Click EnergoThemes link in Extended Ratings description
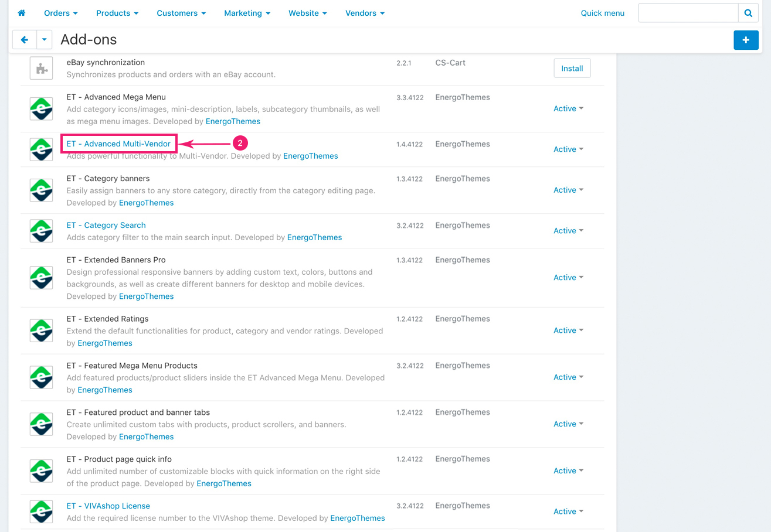771x532 pixels. coord(105,343)
